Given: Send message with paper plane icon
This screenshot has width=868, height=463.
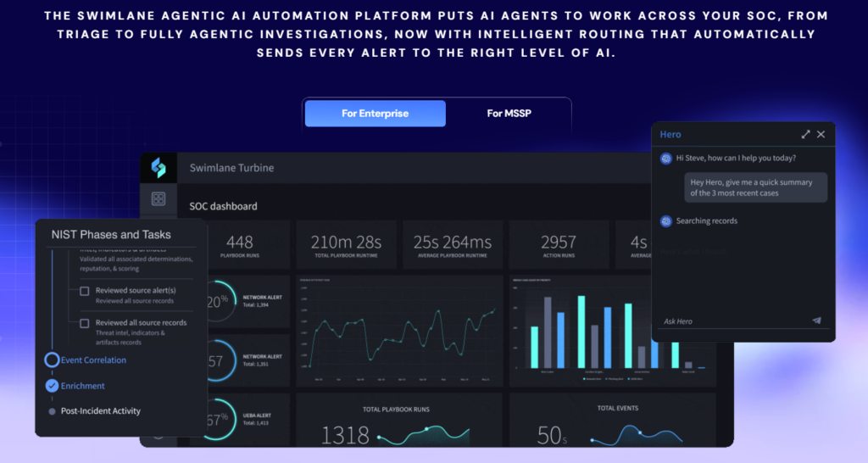Looking at the screenshot, I should click(x=817, y=320).
